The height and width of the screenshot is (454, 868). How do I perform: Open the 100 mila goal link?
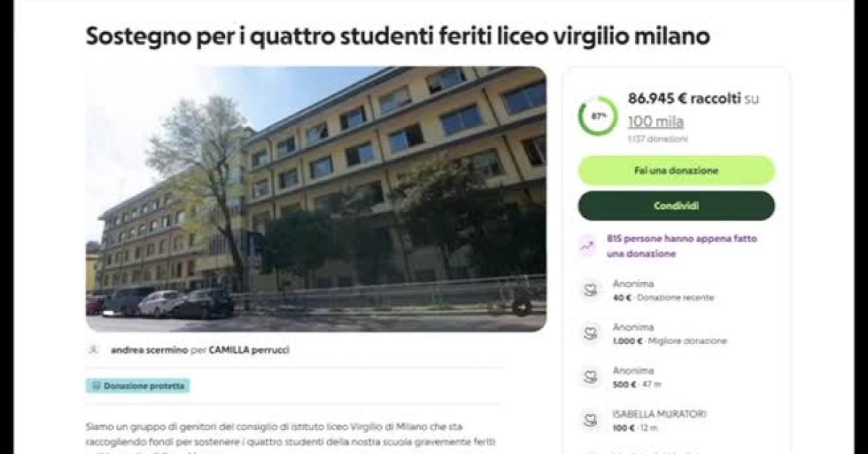point(655,121)
